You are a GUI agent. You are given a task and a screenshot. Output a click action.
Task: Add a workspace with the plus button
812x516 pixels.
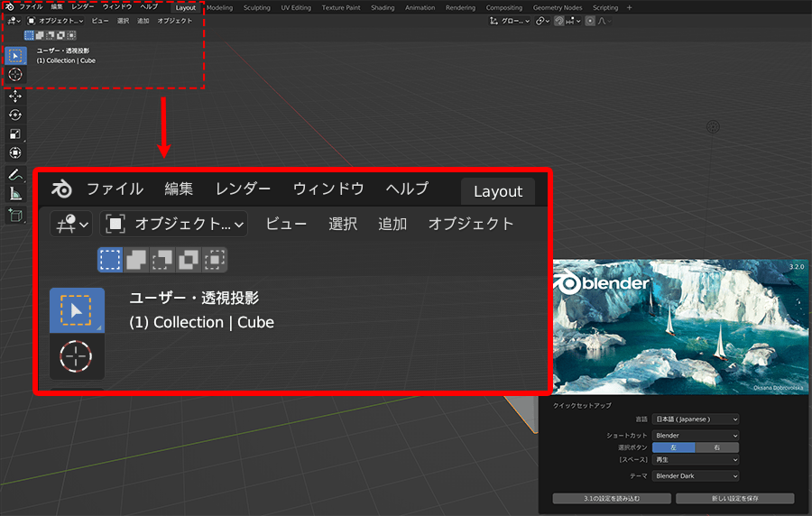[629, 7]
